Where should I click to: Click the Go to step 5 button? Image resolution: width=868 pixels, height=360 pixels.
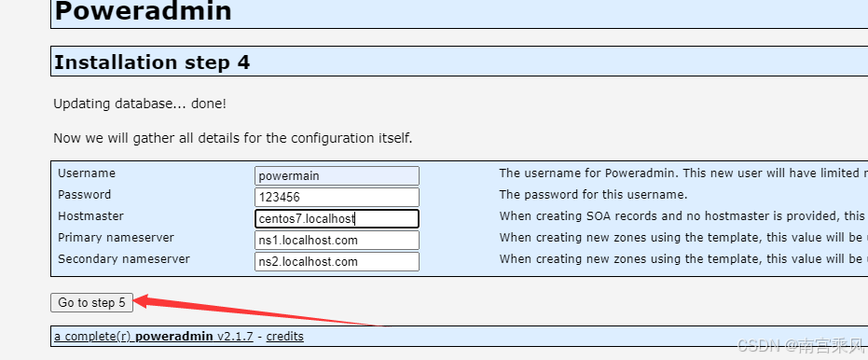tap(92, 302)
